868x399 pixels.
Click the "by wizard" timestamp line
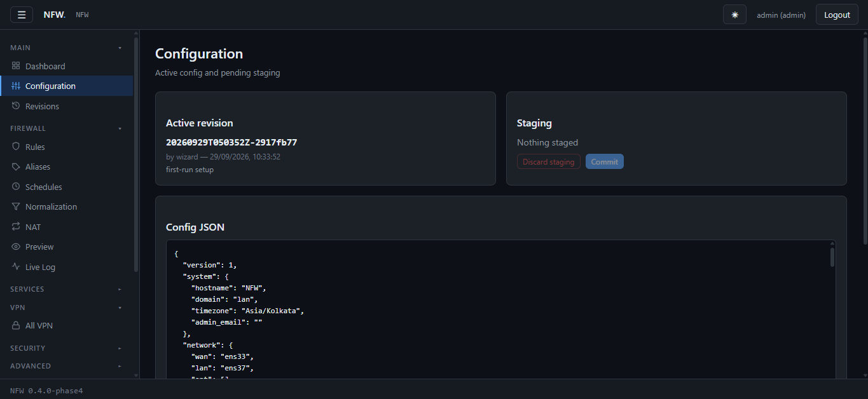[223, 156]
